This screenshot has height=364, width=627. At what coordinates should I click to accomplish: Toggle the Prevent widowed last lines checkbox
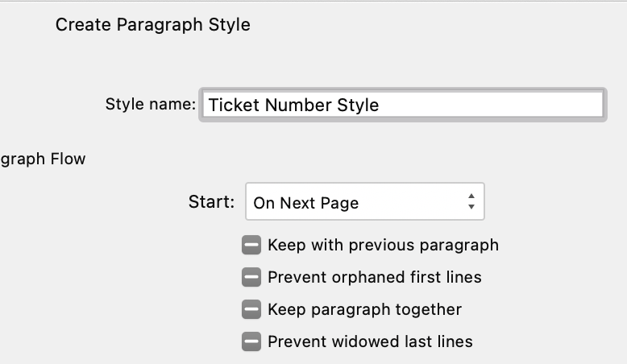coord(251,341)
